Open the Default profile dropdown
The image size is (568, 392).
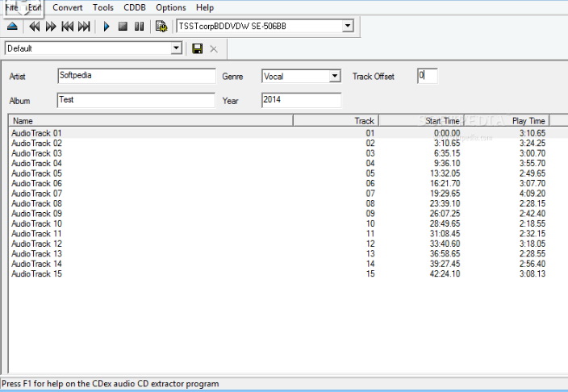(177, 48)
